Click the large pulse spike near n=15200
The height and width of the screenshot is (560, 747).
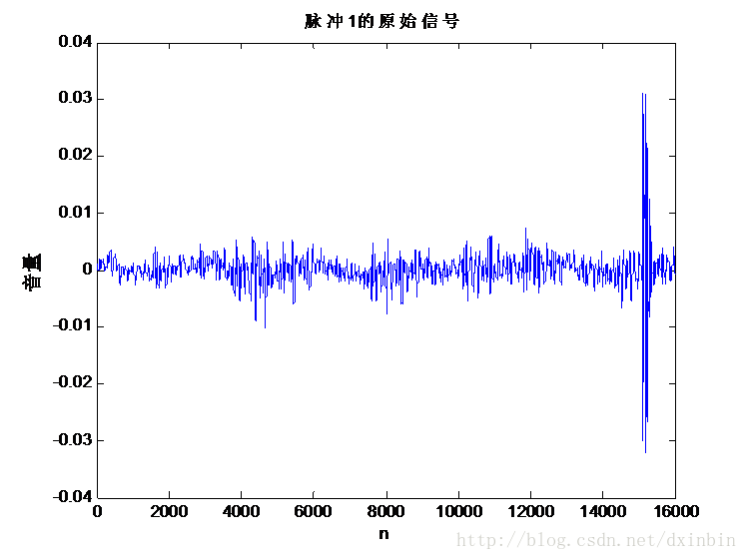(645, 273)
